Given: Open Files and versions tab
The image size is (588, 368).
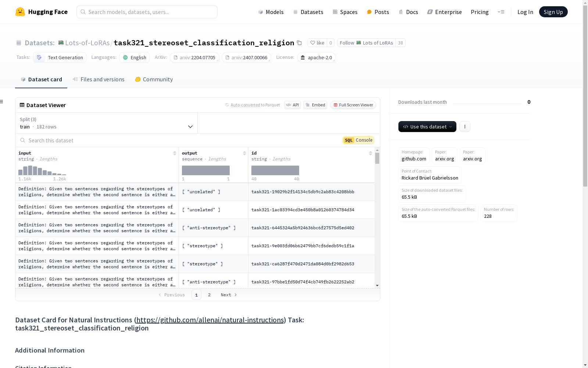Looking at the screenshot, I should click(98, 79).
